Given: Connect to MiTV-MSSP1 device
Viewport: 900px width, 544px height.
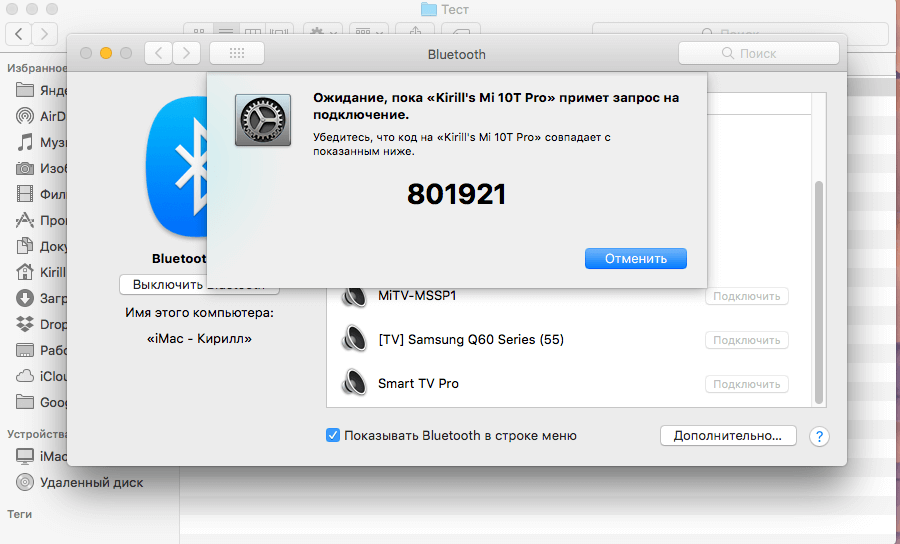Looking at the screenshot, I should pyautogui.click(x=746, y=297).
